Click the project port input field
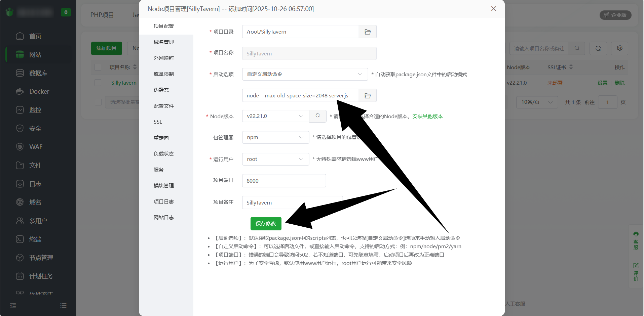 284,181
